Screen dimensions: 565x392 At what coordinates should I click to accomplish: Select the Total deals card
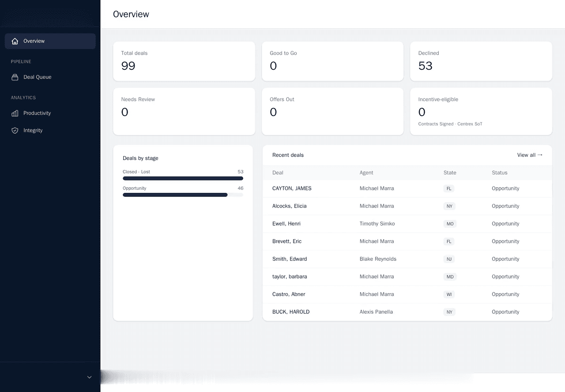point(184,61)
